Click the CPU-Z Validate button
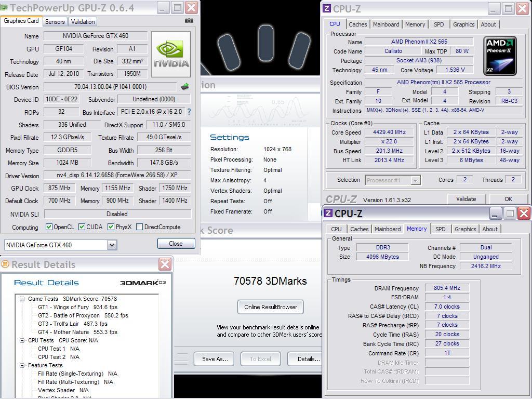532x399 pixels. pyautogui.click(x=466, y=199)
